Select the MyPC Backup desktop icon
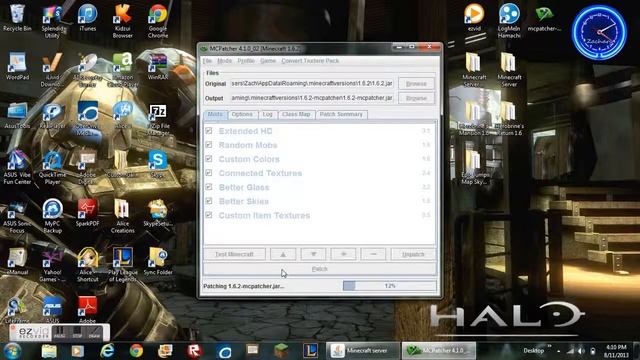 point(52,216)
